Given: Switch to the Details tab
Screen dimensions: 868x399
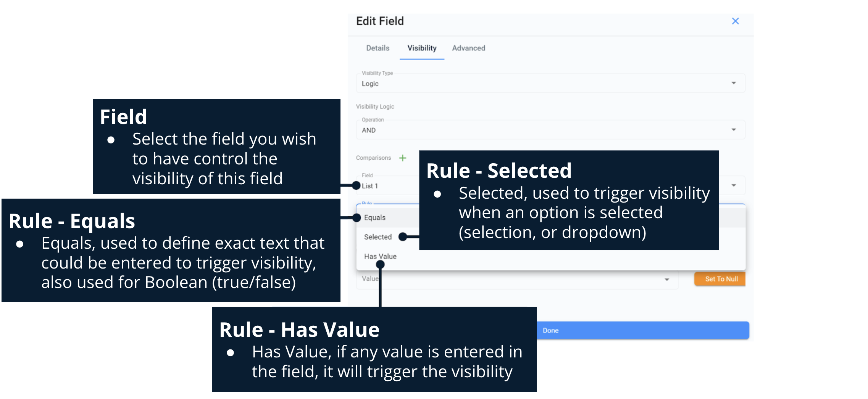Looking at the screenshot, I should click(x=378, y=48).
